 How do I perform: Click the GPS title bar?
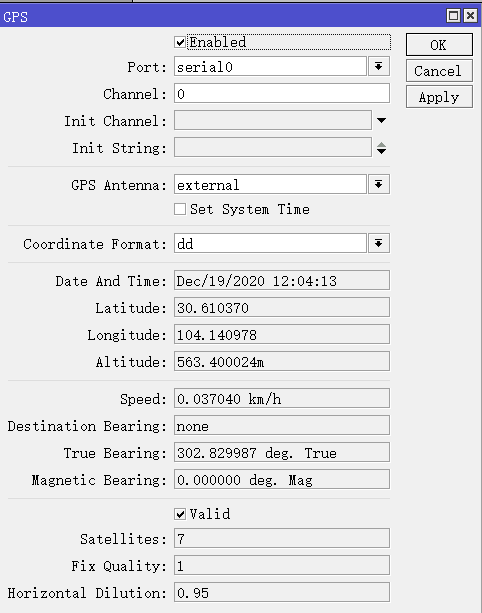pos(223,16)
